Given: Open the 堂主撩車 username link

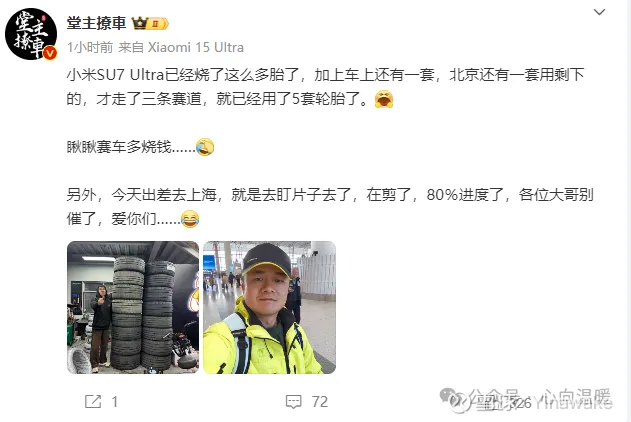Looking at the screenshot, I should [x=97, y=23].
